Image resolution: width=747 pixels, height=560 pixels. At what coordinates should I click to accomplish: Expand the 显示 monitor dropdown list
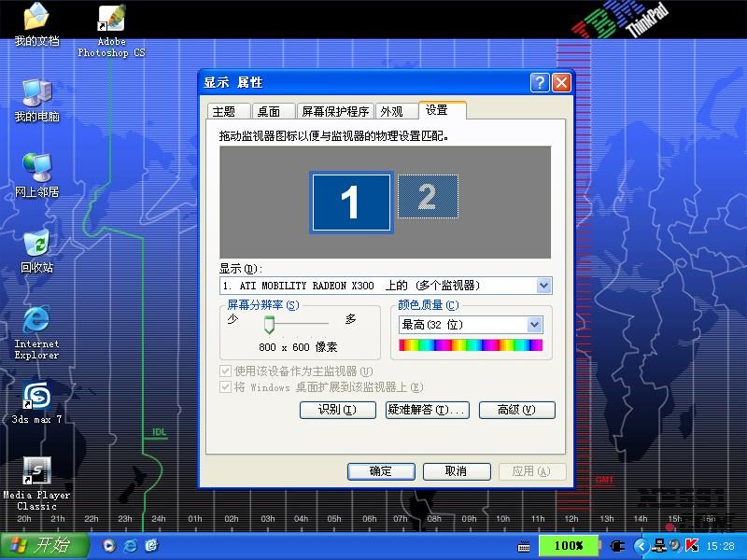point(543,286)
